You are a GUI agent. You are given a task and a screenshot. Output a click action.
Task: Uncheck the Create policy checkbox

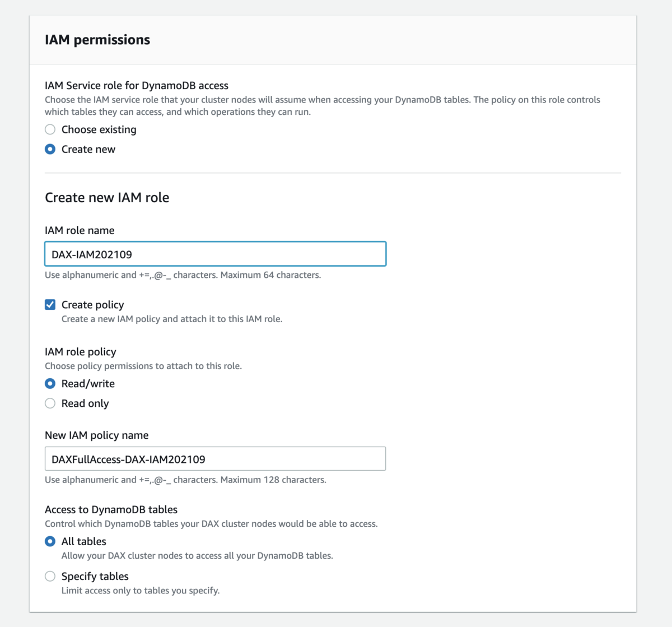50,304
